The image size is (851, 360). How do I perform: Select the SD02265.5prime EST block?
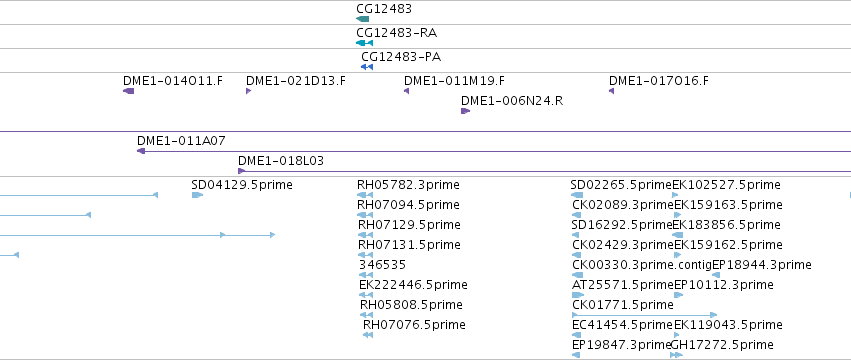click(x=577, y=195)
